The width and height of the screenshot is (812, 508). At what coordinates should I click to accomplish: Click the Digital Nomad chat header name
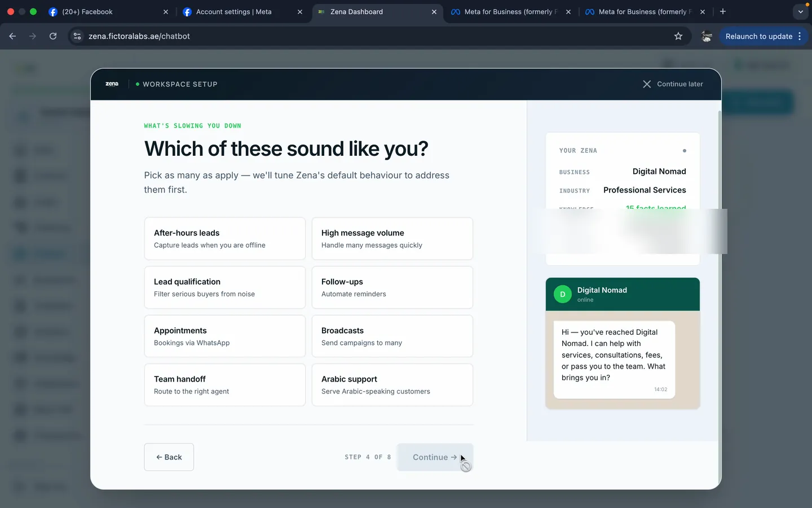(602, 290)
